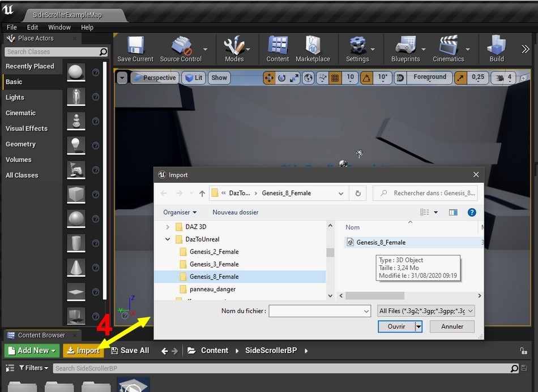Select the Lights category in Place Actors
The width and height of the screenshot is (538, 392).
pyautogui.click(x=32, y=97)
